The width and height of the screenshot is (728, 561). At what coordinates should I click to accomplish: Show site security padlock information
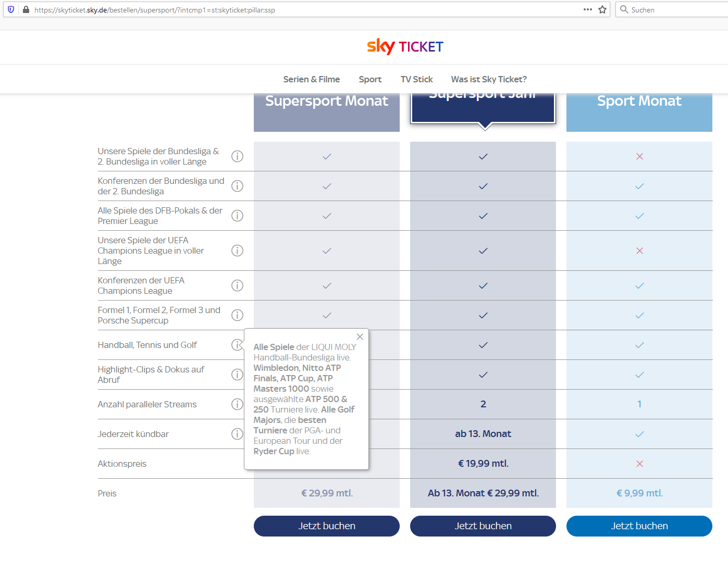pyautogui.click(x=26, y=9)
